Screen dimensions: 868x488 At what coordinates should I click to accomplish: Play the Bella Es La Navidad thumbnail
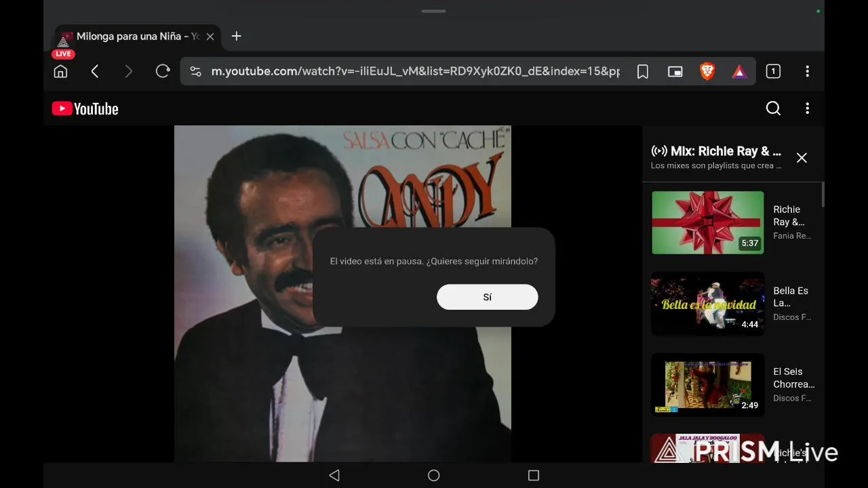pos(708,304)
